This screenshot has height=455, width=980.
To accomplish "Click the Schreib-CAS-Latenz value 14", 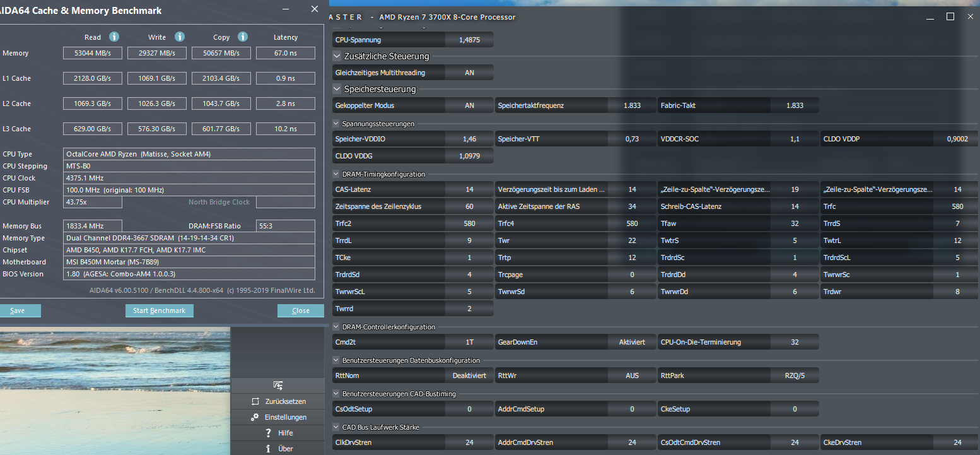I will [x=795, y=206].
